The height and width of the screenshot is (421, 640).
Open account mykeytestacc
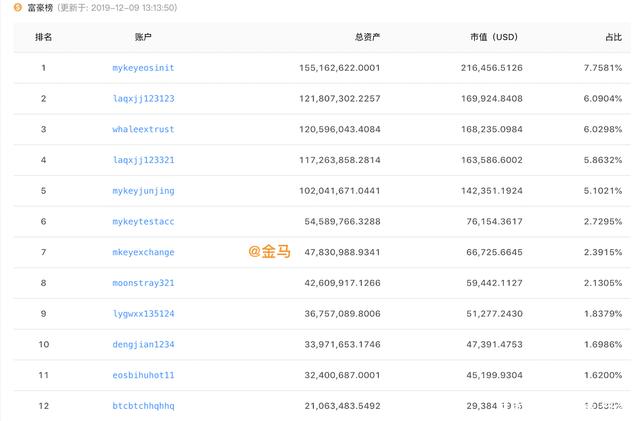point(143,221)
